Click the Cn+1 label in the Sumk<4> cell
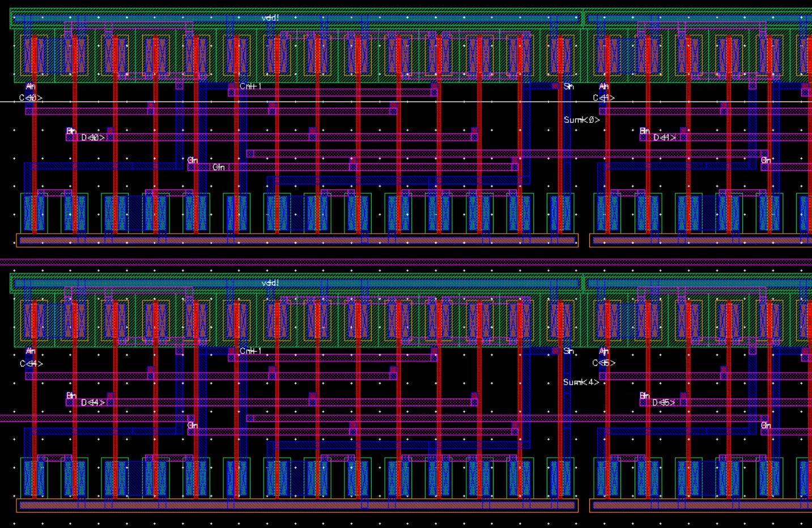This screenshot has height=528, width=812. [250, 351]
